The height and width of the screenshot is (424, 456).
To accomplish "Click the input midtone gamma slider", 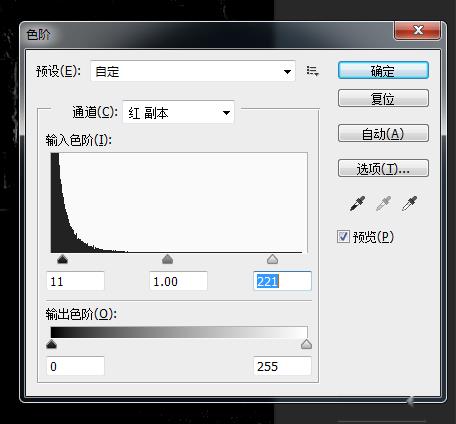I will tap(167, 259).
